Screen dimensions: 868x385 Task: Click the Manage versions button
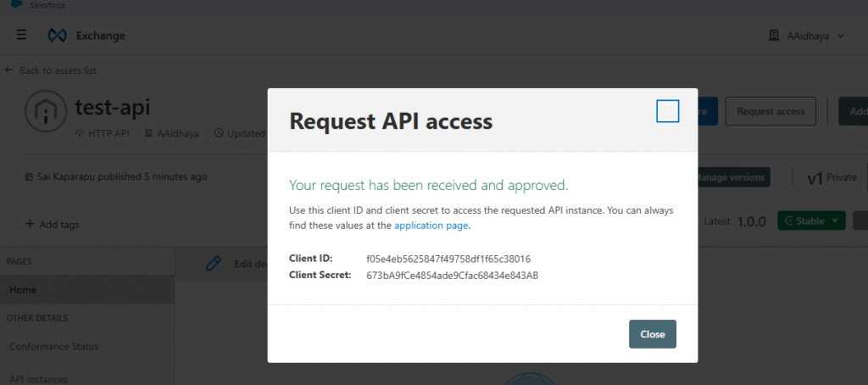point(730,177)
